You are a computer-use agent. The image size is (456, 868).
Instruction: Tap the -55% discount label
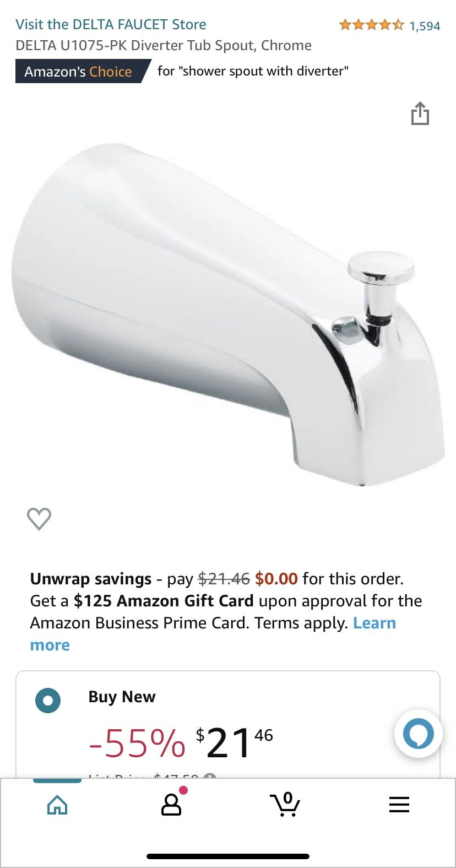pyautogui.click(x=137, y=743)
